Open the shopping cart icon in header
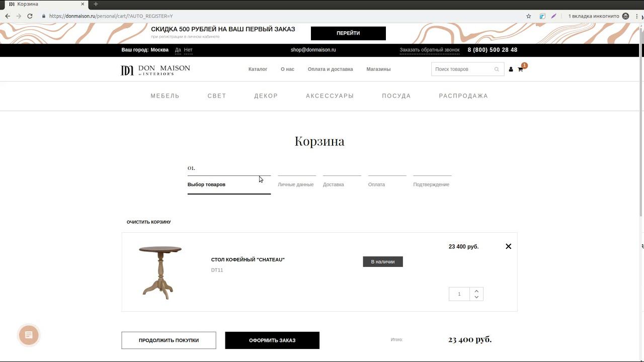 point(520,69)
